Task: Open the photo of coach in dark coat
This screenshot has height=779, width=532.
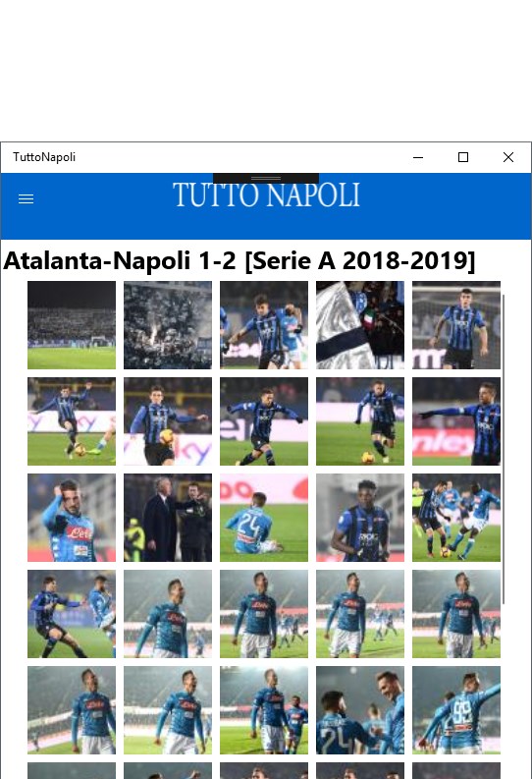Action: [168, 518]
